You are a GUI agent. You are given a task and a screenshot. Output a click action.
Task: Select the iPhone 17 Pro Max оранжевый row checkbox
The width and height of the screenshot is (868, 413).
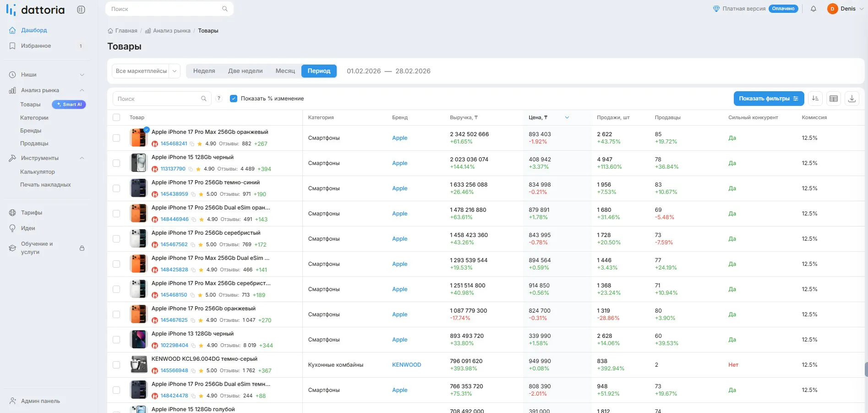click(116, 138)
